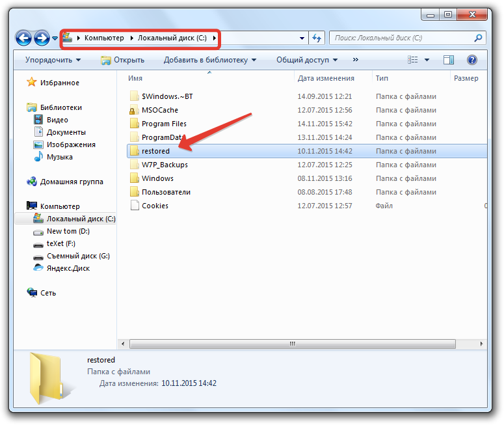
Task: Click the Открыть toolbar button
Action: pos(122,60)
